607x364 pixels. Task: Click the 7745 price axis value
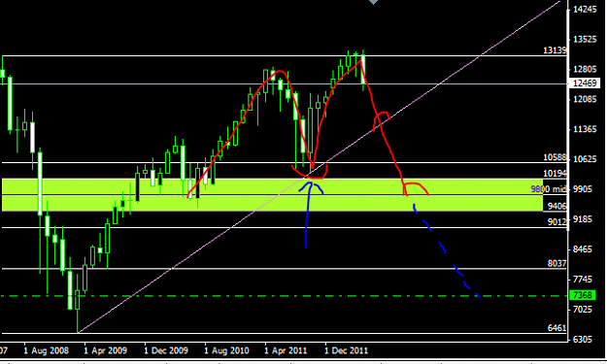[582, 280]
